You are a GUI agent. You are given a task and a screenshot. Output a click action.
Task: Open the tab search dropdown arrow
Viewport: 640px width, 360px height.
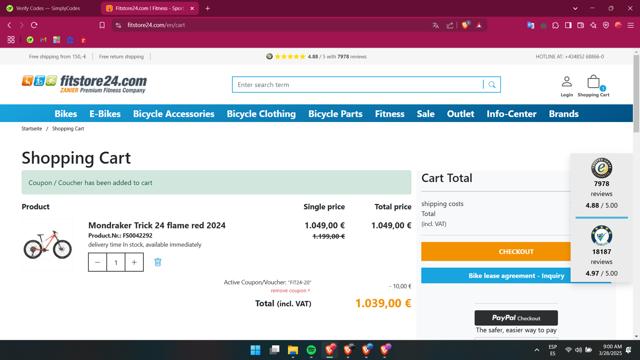575,8
